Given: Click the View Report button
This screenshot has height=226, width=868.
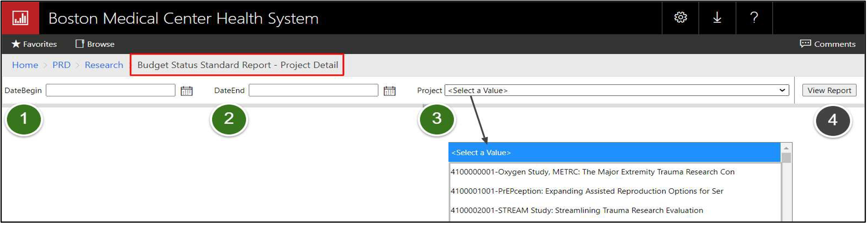Looking at the screenshot, I should click(x=829, y=90).
